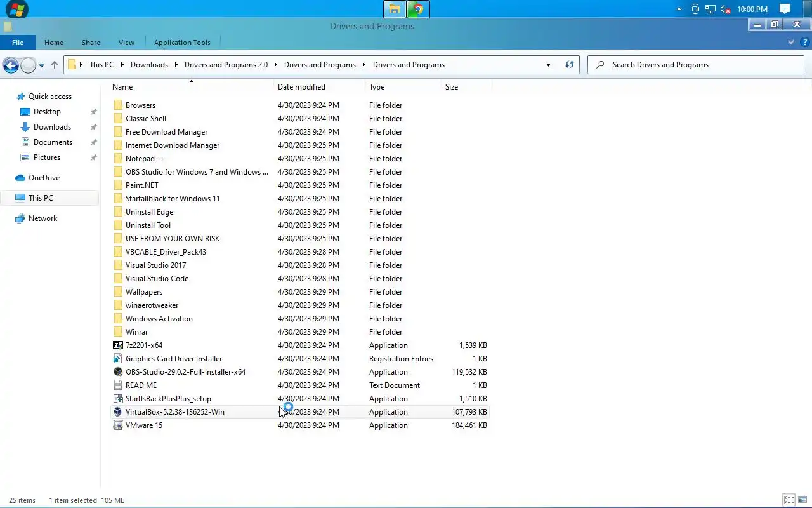The image size is (812, 508).
Task: Open Downloads in the navigation pane
Action: [52, 127]
